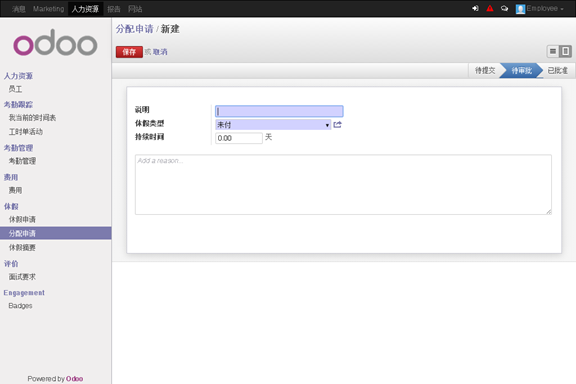
Task: Click the 人力资源 sidebar section header
Action: [x=18, y=76]
